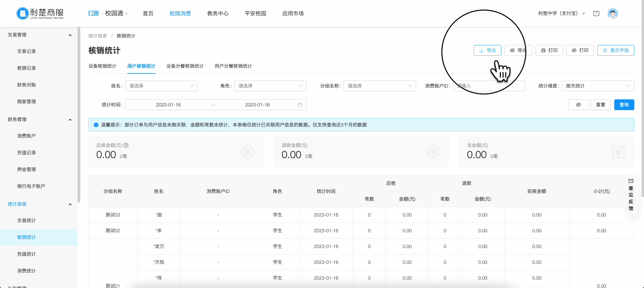Open the 角色 dropdown
Screen dimensions: 644x288
(x=270, y=86)
